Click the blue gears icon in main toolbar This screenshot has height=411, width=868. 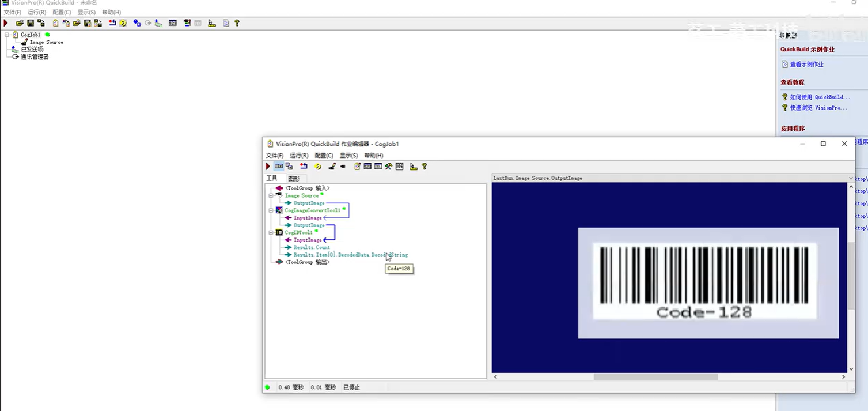[x=137, y=23]
